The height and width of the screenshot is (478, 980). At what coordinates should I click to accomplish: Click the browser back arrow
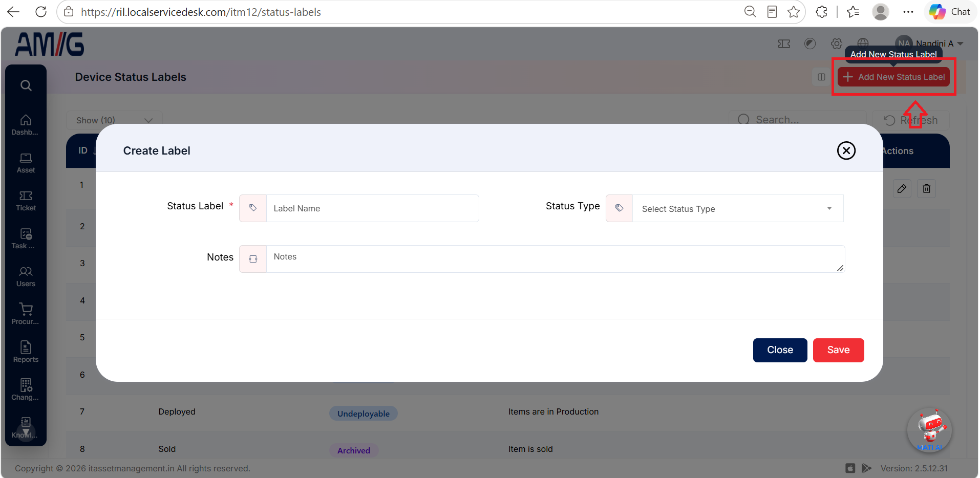click(x=14, y=12)
